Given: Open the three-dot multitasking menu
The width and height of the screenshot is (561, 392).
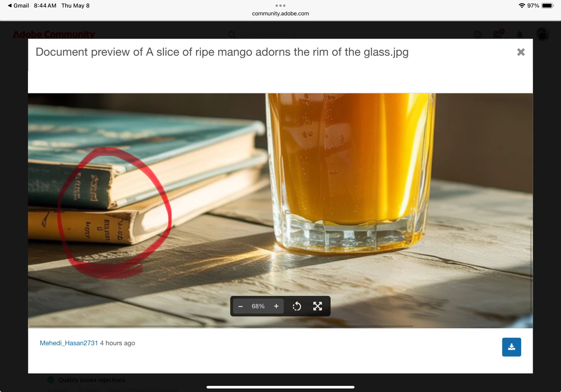Looking at the screenshot, I should coord(280,5).
